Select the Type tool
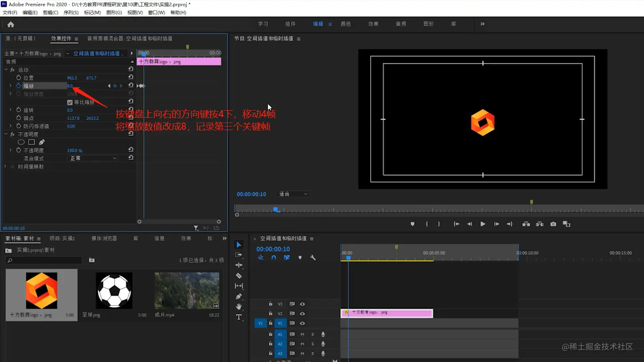The width and height of the screenshot is (644, 362). [239, 317]
